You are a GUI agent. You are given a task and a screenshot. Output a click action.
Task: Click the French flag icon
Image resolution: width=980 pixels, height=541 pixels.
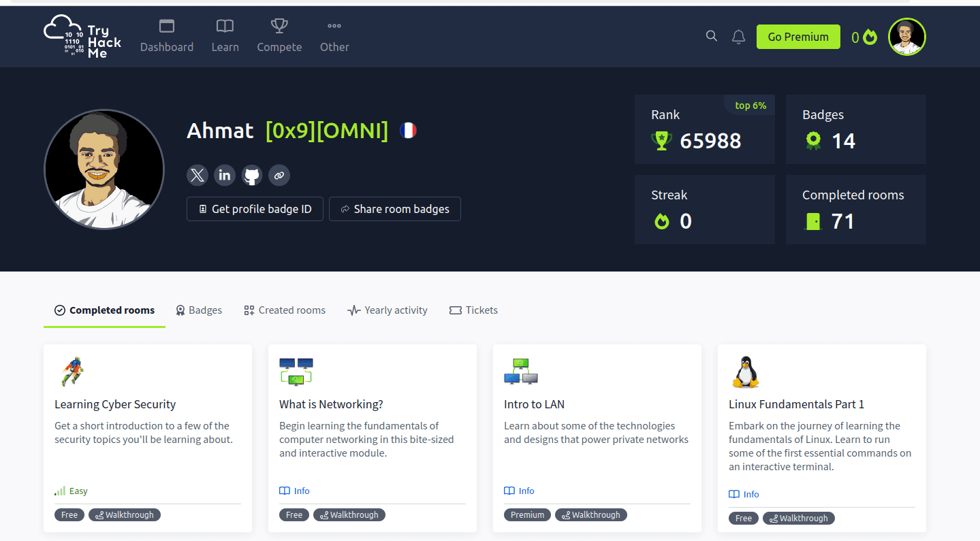pyautogui.click(x=408, y=130)
